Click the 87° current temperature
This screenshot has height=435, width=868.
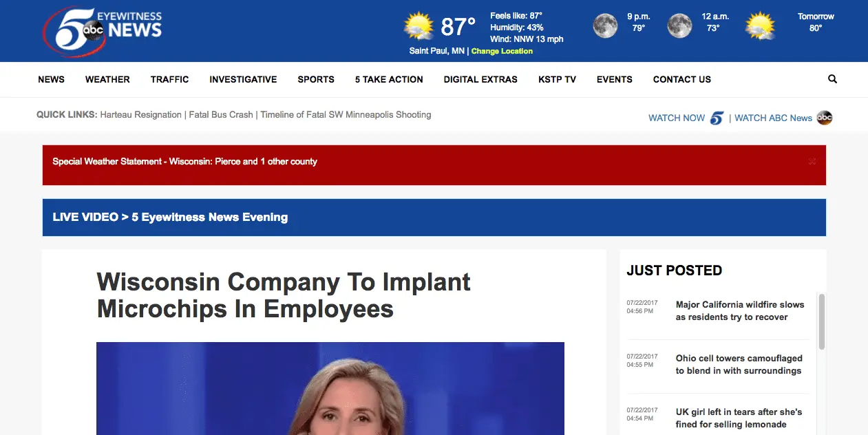[x=458, y=28]
